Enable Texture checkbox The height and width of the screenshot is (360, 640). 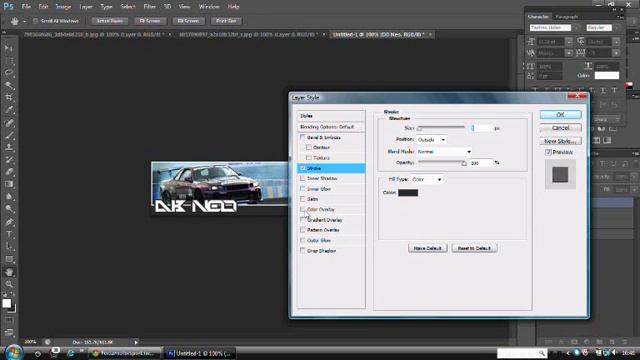click(309, 158)
